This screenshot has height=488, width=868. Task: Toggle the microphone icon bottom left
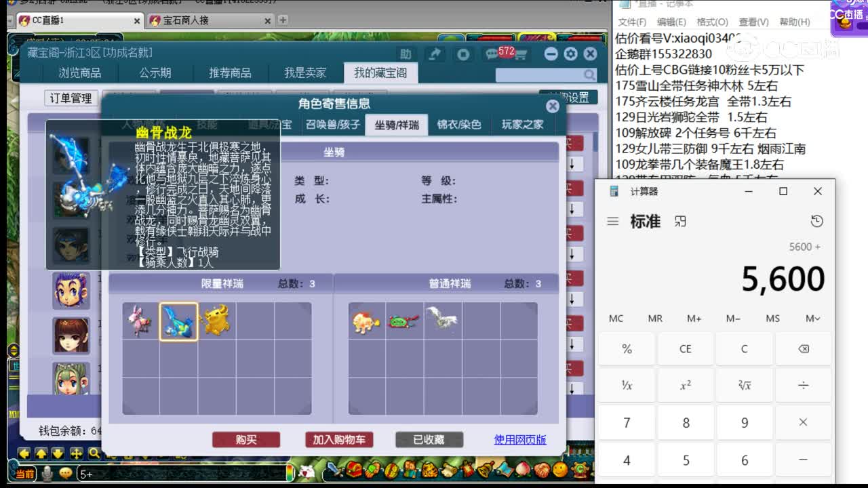pyautogui.click(x=47, y=472)
